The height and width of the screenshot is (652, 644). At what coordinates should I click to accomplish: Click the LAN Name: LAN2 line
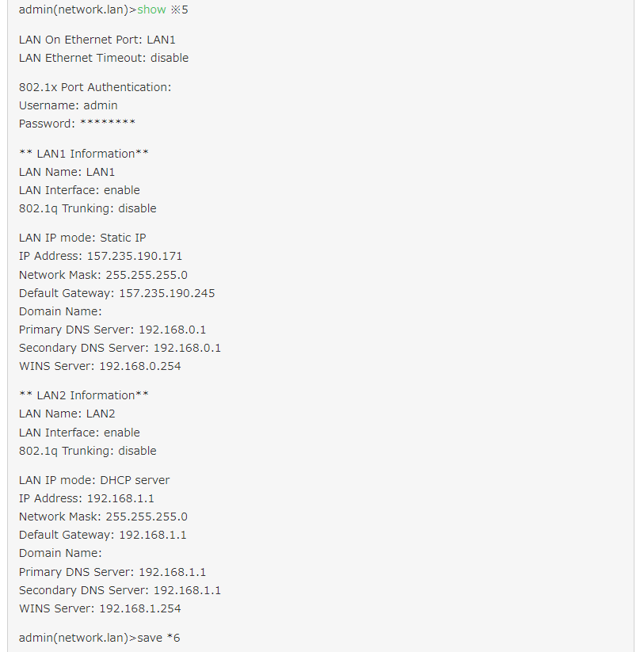67,414
